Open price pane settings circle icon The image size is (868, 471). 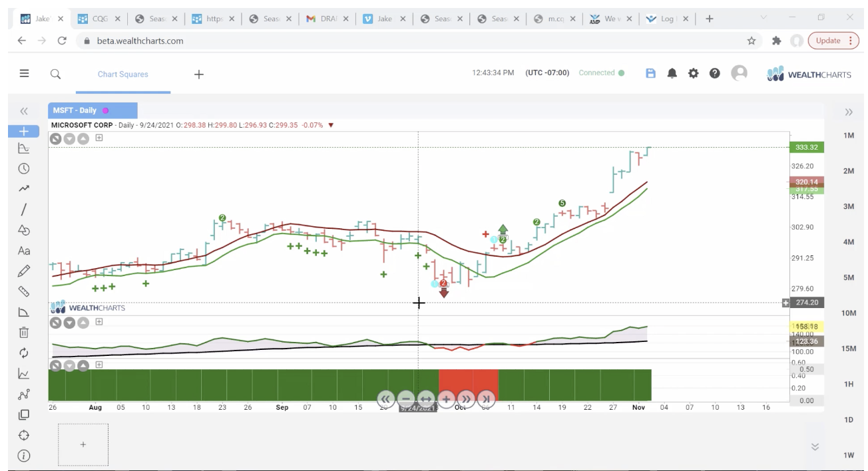[x=56, y=138]
